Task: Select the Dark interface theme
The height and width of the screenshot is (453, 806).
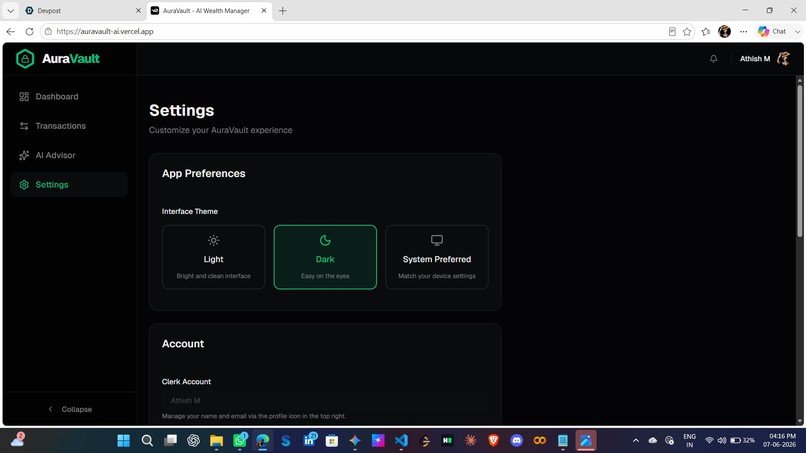Action: [x=325, y=257]
